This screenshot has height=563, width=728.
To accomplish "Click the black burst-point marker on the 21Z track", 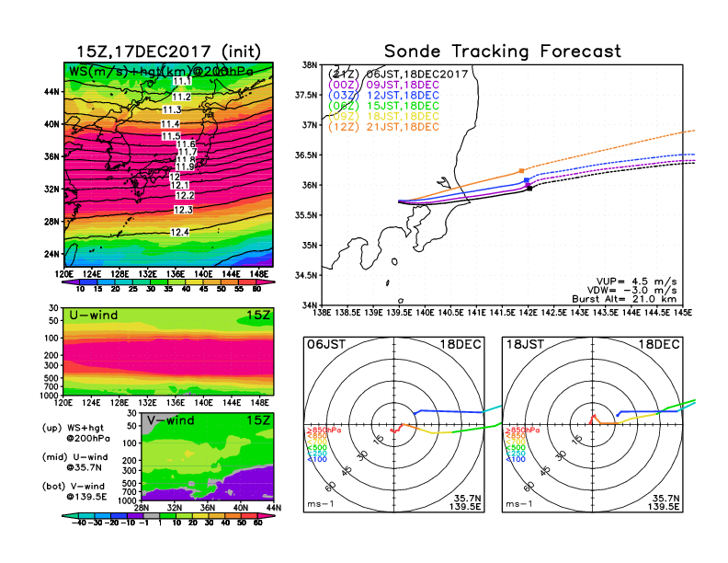I will tap(530, 189).
